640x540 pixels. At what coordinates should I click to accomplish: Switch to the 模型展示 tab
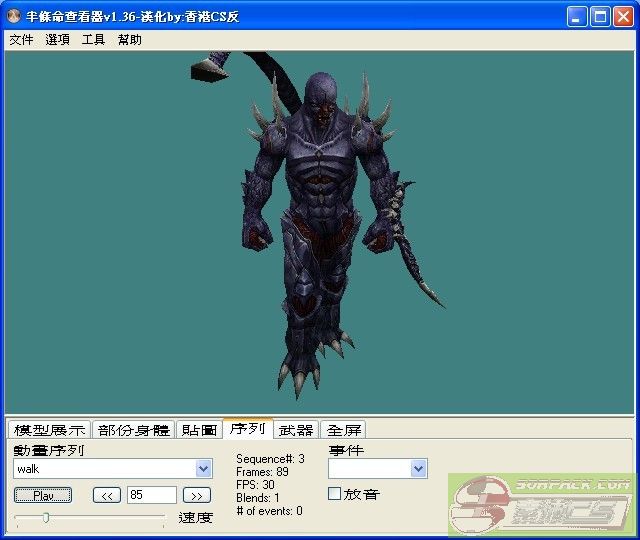click(x=48, y=430)
